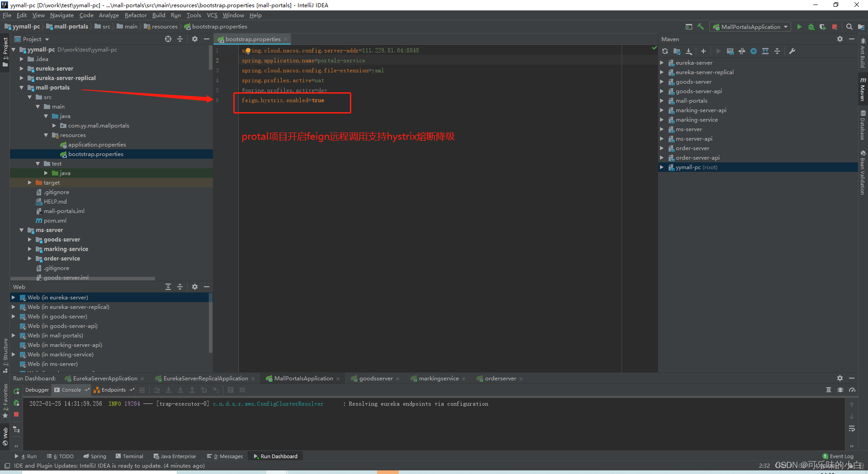Run MallPortalsApplication with coverage
Image resolution: width=868 pixels, height=474 pixels.
[x=823, y=27]
